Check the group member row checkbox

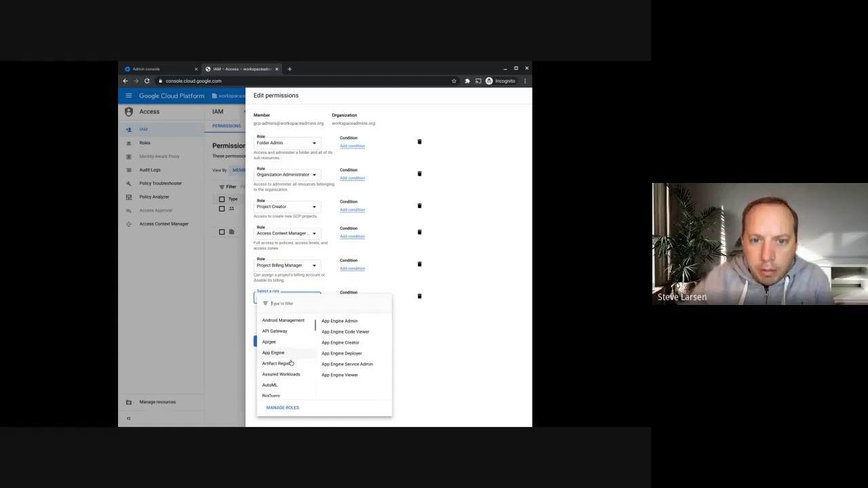tap(222, 209)
